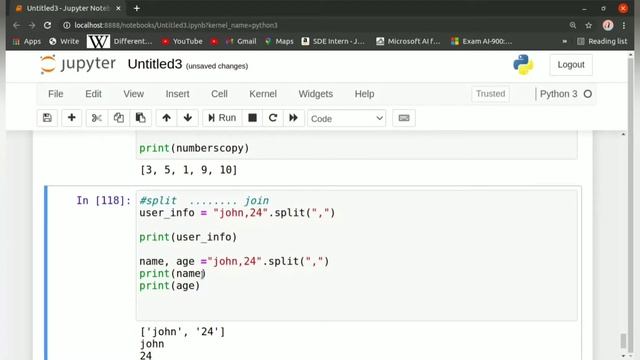Screen dimensions: 640x360
Task: Click the In [118] cell prompt
Action: [x=103, y=200]
